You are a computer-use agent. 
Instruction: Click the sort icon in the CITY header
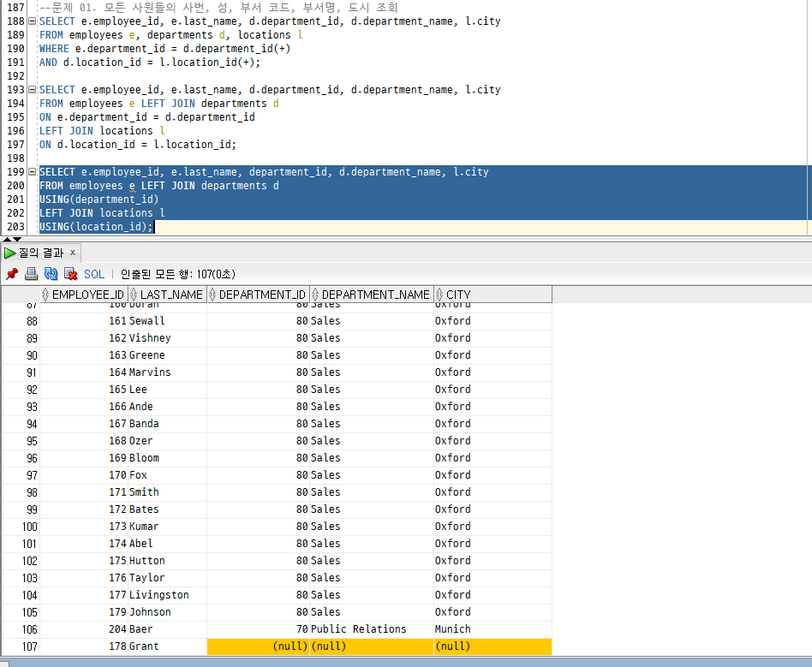coord(439,295)
